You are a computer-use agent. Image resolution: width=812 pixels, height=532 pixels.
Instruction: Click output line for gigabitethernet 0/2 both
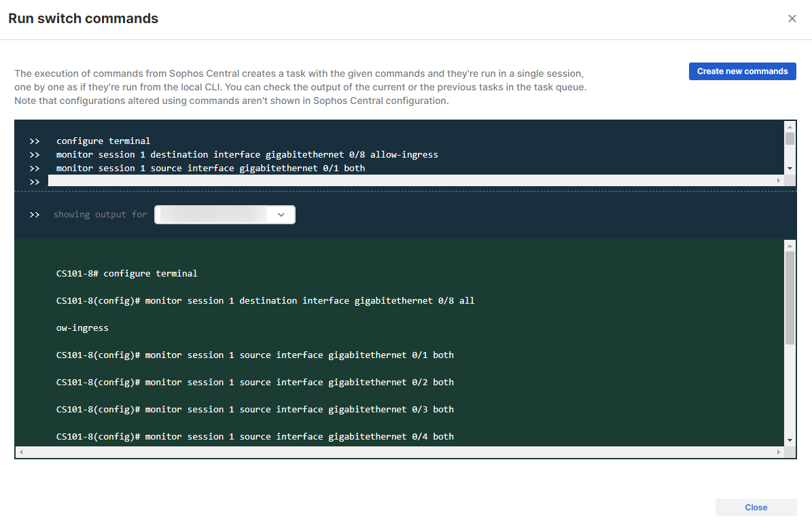255,382
